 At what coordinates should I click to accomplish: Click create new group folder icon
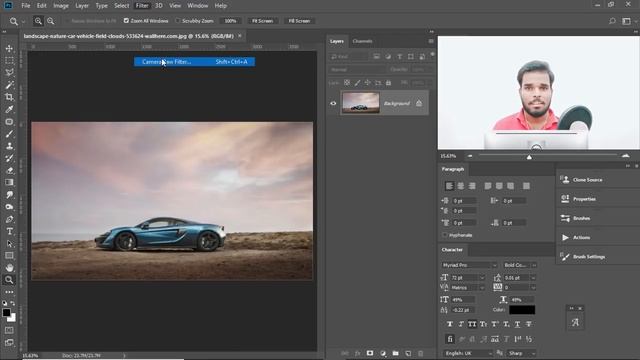396,353
